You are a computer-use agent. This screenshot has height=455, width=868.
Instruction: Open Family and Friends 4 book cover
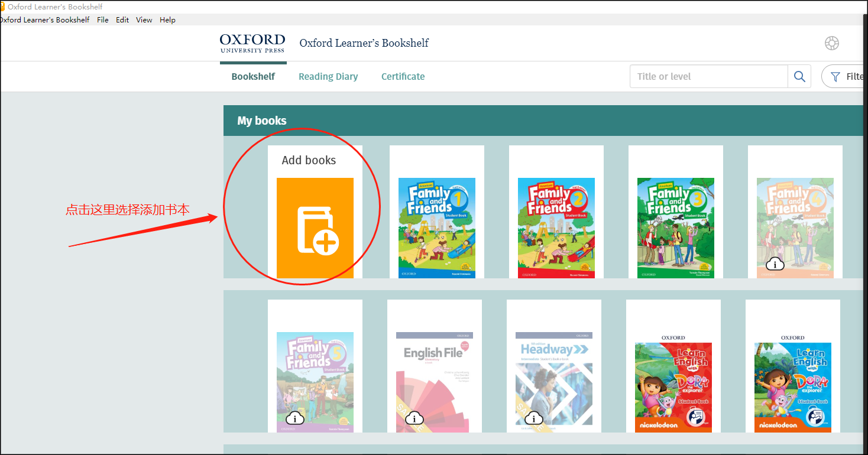[x=795, y=228]
